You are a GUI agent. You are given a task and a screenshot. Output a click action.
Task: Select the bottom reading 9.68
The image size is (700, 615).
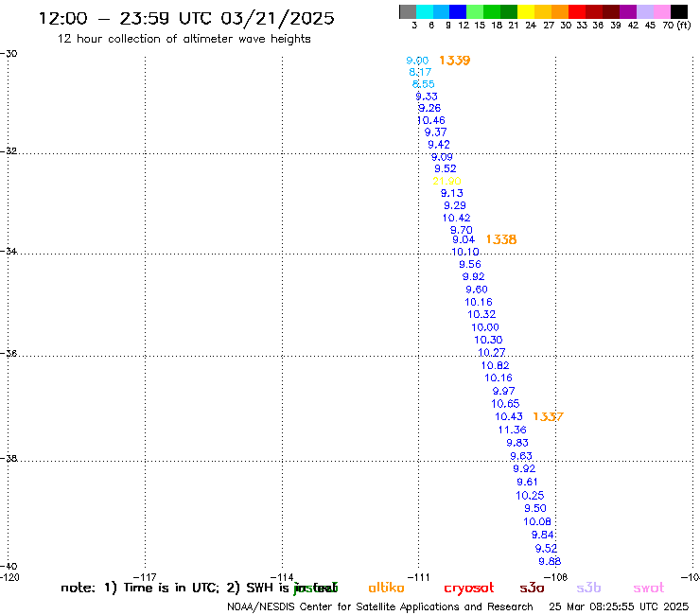(x=550, y=561)
